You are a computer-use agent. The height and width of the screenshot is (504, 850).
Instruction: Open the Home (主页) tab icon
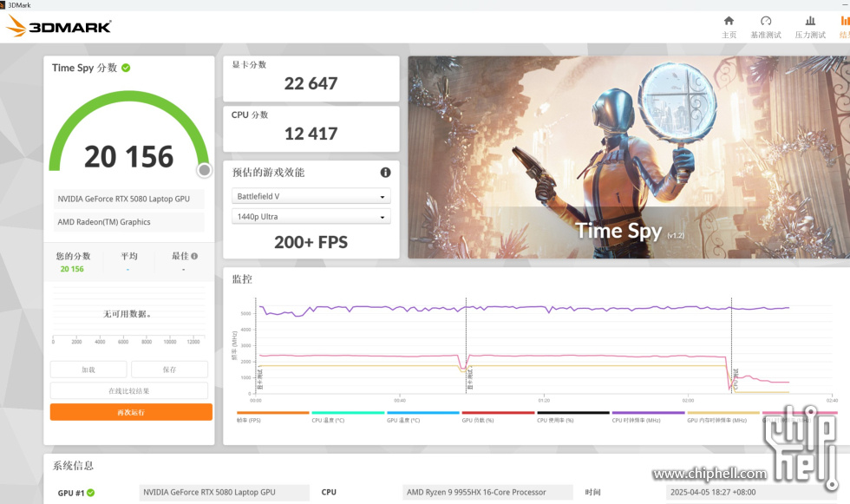(729, 21)
